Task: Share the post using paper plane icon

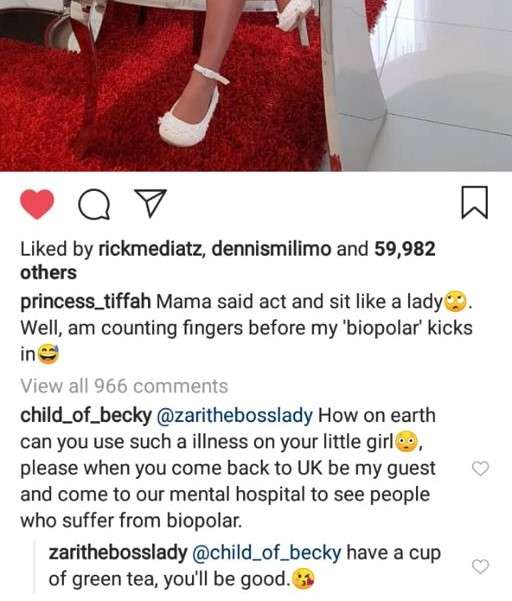Action: [x=151, y=203]
